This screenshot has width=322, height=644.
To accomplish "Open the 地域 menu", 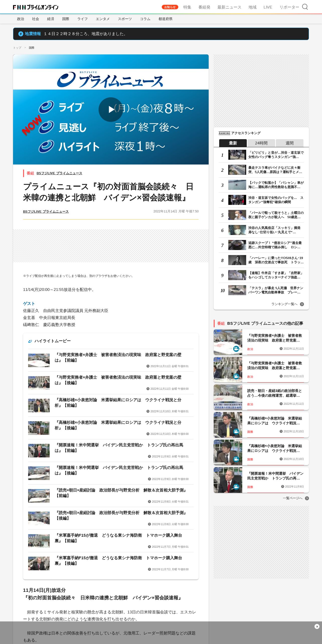I will click(253, 7).
